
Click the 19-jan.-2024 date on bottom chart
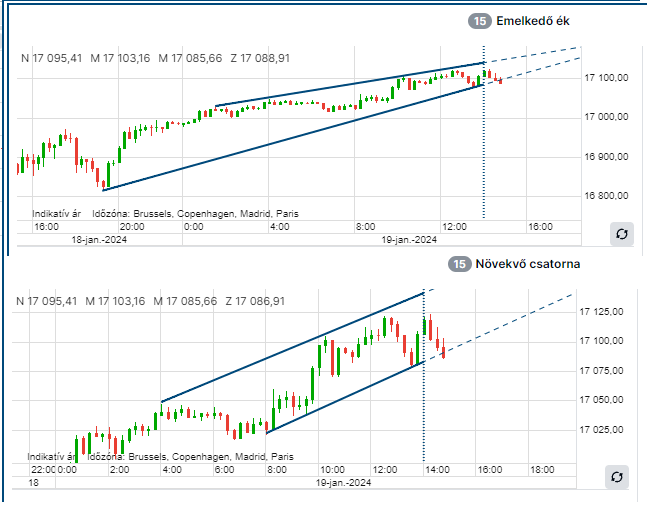[343, 482]
